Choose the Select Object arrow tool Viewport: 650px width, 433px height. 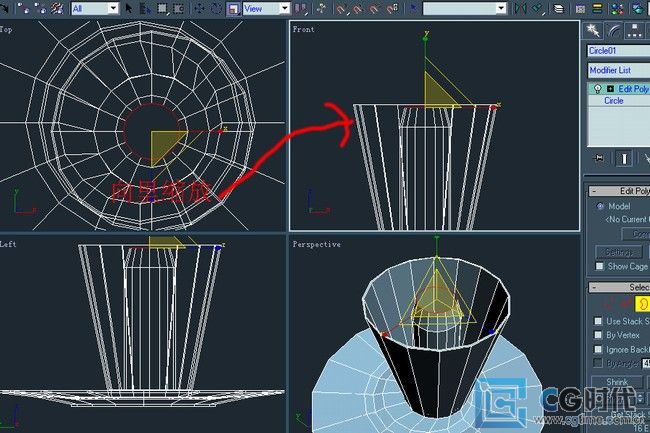129,8
